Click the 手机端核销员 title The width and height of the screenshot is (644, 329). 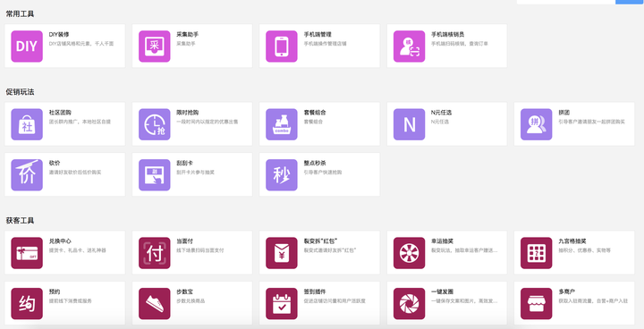point(448,35)
